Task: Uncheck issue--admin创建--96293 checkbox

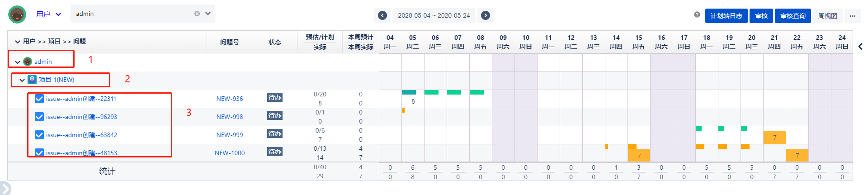Action: click(39, 117)
